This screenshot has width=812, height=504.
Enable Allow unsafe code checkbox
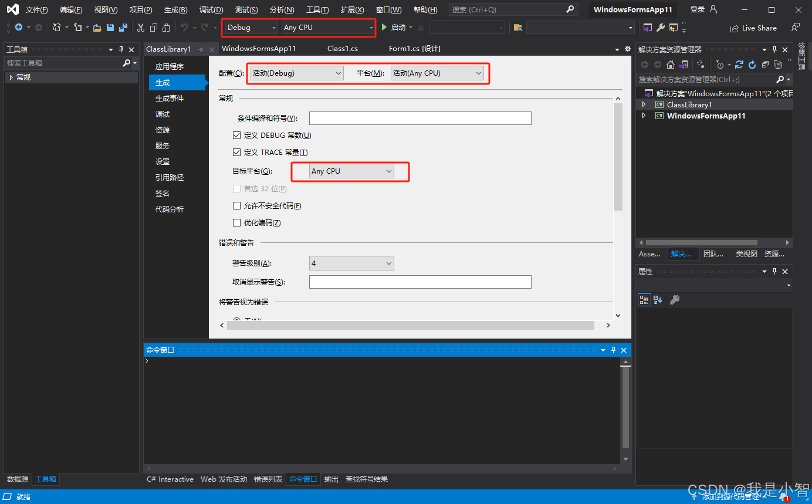pos(237,206)
